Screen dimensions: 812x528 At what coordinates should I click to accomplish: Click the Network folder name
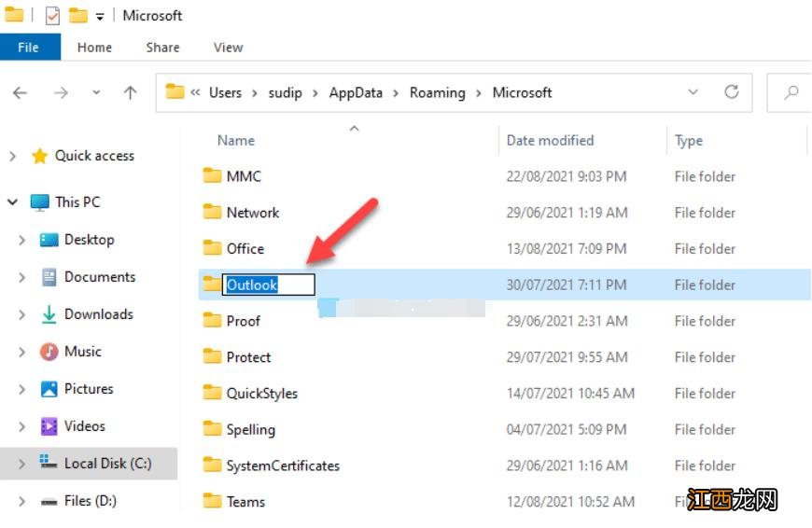pyautogui.click(x=253, y=213)
